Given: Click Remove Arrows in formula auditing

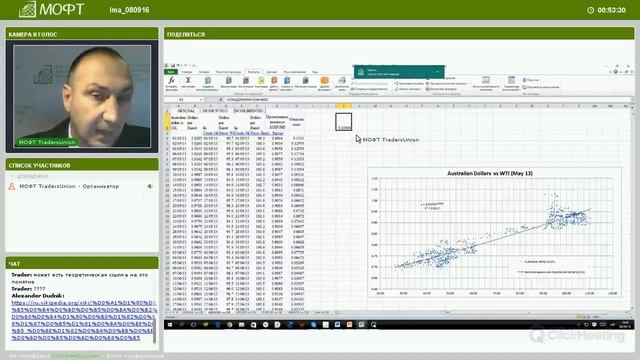Looking at the screenshot, I should click(409, 89).
